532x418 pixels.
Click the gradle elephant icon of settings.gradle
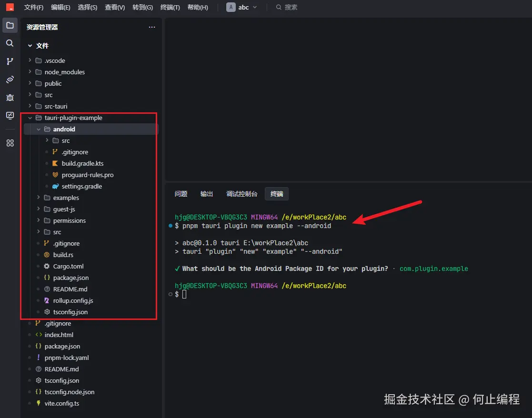[x=55, y=187]
